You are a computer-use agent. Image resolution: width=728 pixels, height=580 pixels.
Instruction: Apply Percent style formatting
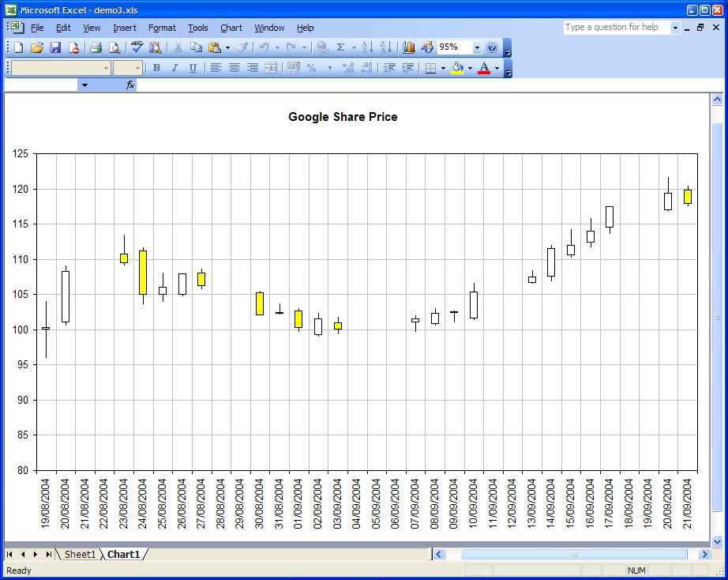pos(312,68)
